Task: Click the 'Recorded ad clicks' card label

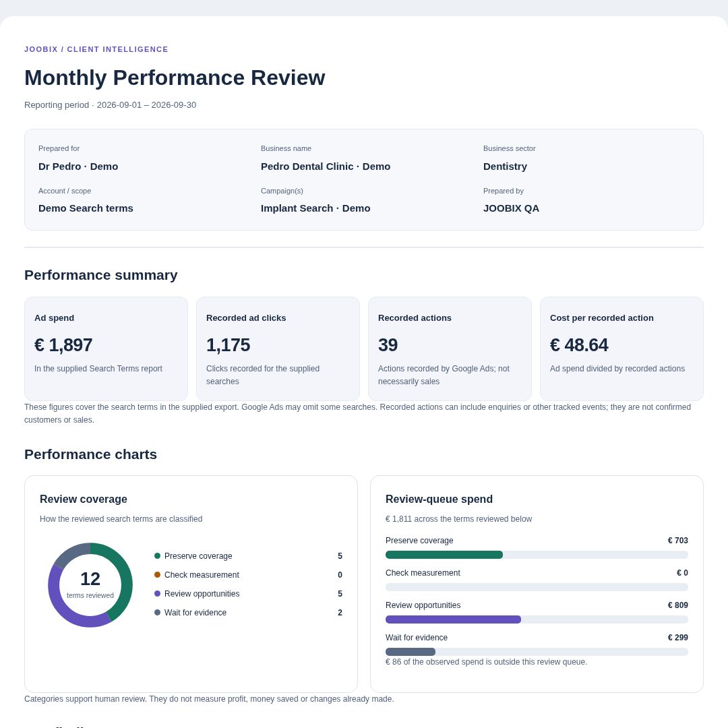Action: [246, 318]
